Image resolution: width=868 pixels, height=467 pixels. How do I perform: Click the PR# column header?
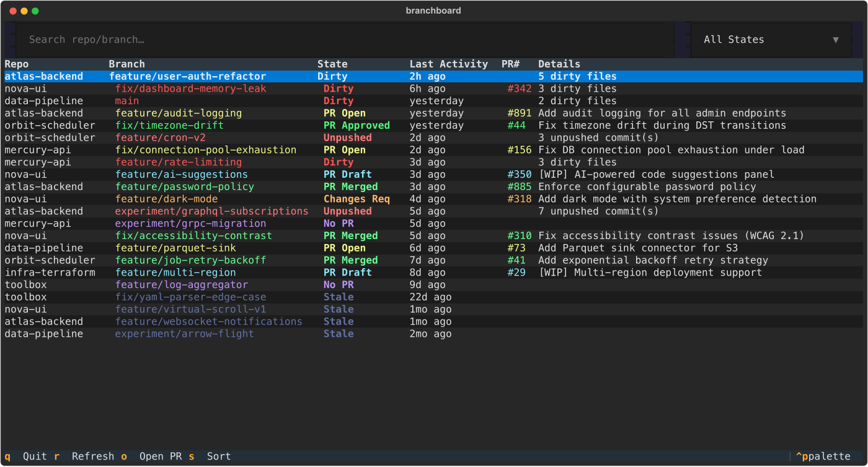(x=511, y=64)
